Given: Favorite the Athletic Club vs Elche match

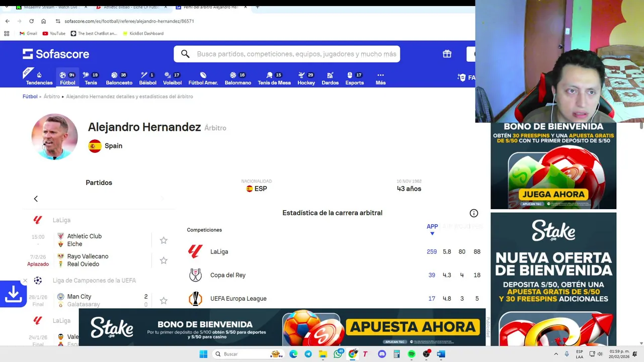Looking at the screenshot, I should click(x=164, y=240).
